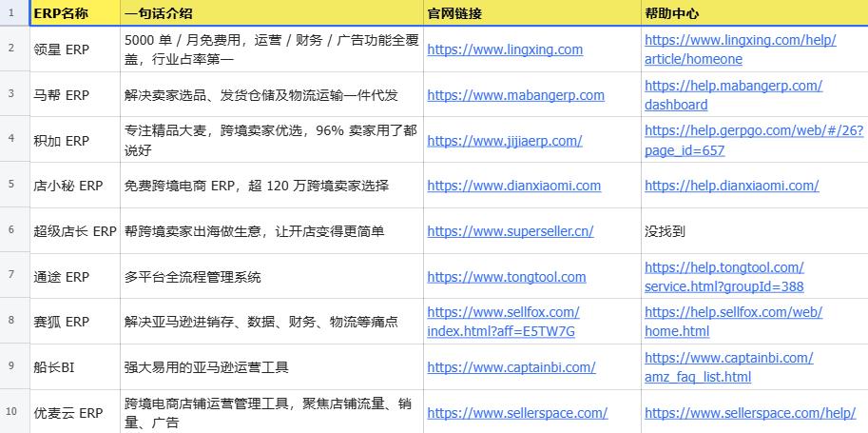Select row header 8

[x=14, y=322]
